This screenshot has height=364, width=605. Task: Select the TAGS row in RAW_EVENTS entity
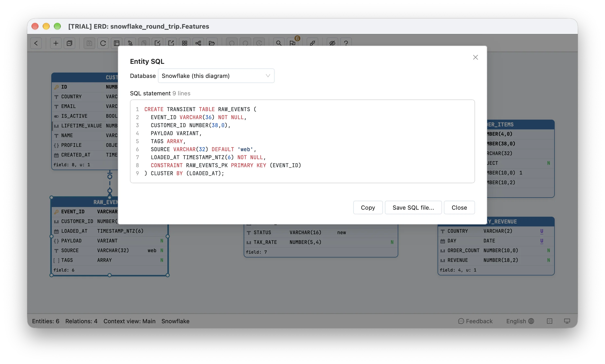(x=110, y=260)
